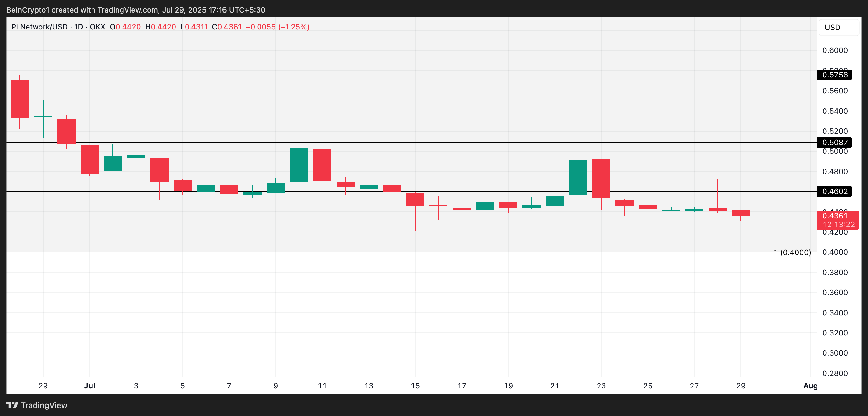This screenshot has height=416, width=868.
Task: Click the Jul label on time axis
Action: pyautogui.click(x=90, y=386)
